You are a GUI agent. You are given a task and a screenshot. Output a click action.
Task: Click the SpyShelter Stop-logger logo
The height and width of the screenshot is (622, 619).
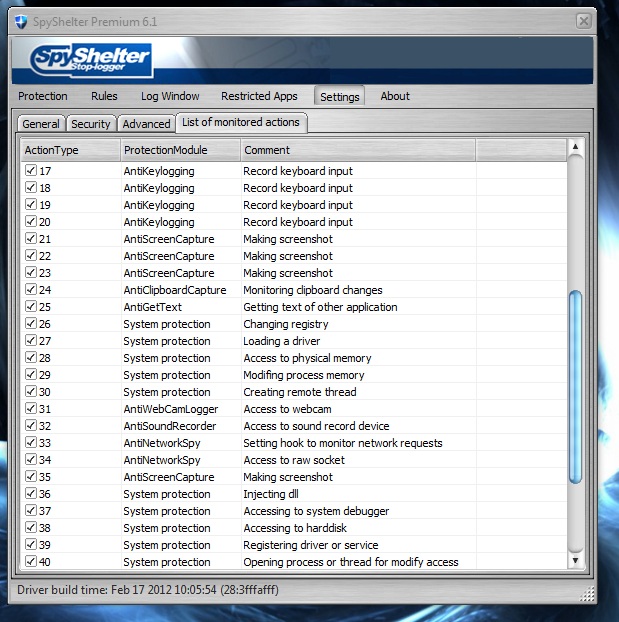(x=91, y=60)
